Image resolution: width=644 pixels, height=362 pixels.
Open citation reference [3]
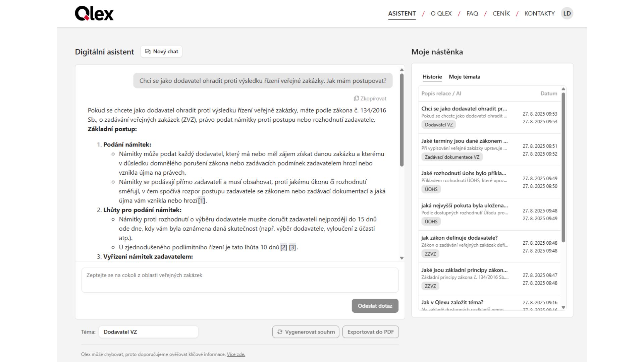(x=292, y=247)
